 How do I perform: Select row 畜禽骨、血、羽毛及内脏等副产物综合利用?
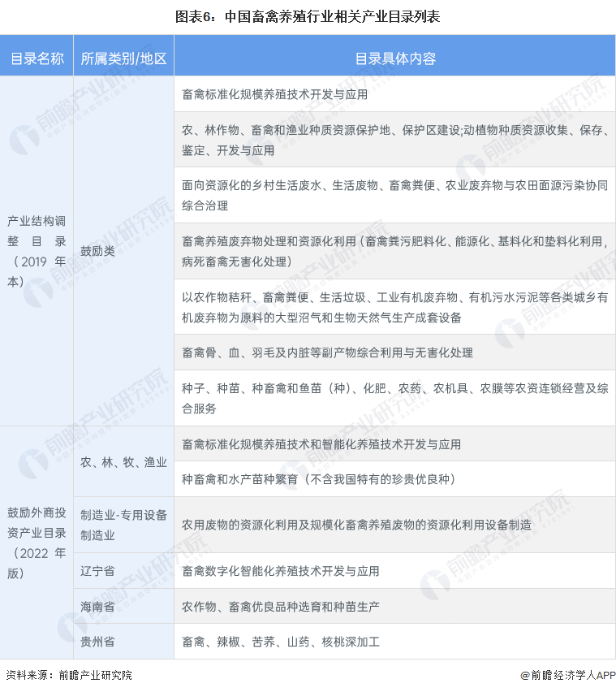click(x=327, y=352)
